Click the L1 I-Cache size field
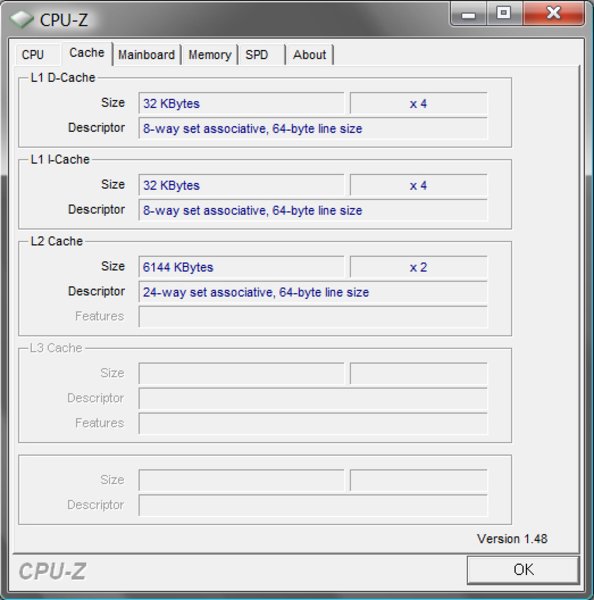This screenshot has width=594, height=600. tap(241, 185)
